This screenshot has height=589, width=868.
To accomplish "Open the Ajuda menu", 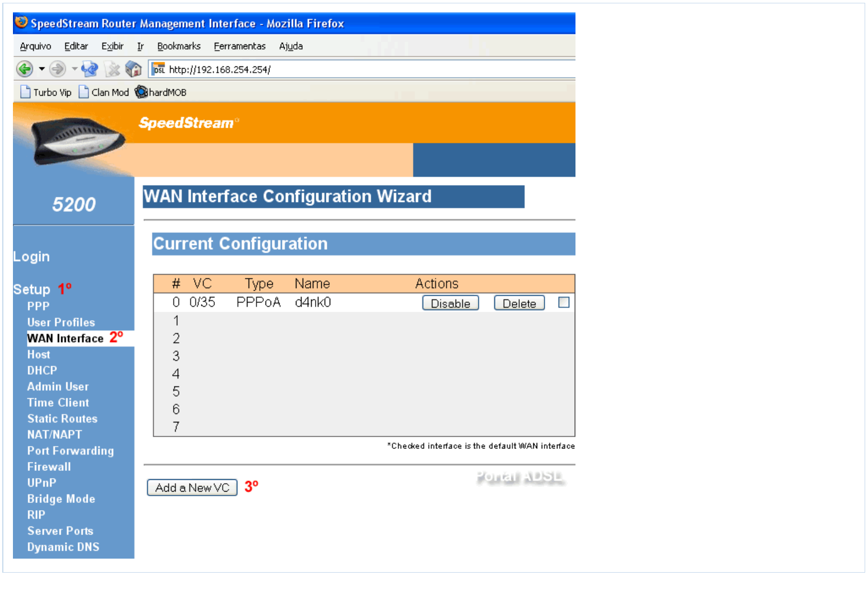I will coord(291,46).
